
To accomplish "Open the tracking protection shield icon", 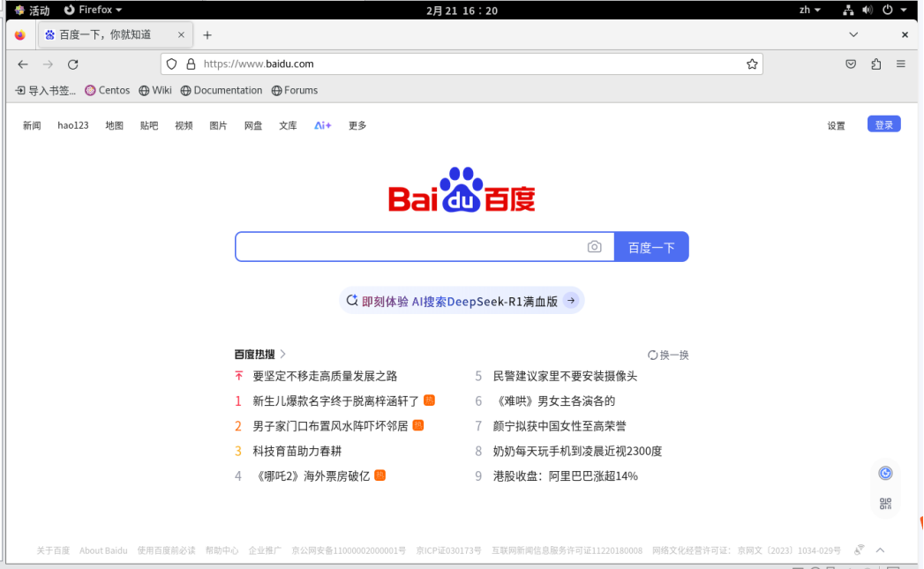I will [x=171, y=64].
